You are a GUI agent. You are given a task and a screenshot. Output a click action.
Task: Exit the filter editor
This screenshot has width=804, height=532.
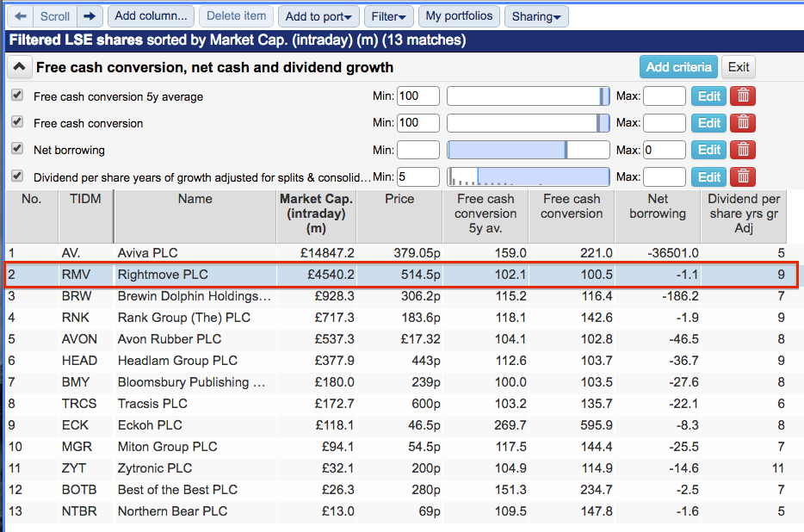tap(739, 67)
